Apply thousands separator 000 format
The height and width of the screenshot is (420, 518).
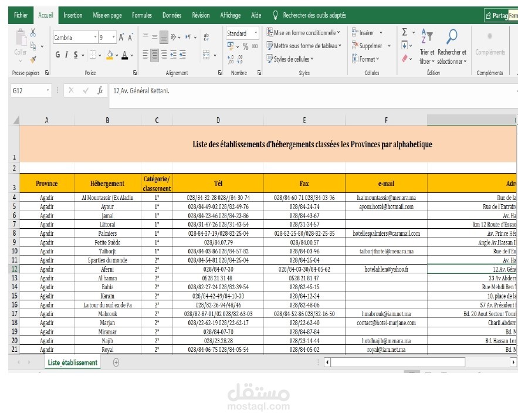pyautogui.click(x=255, y=46)
